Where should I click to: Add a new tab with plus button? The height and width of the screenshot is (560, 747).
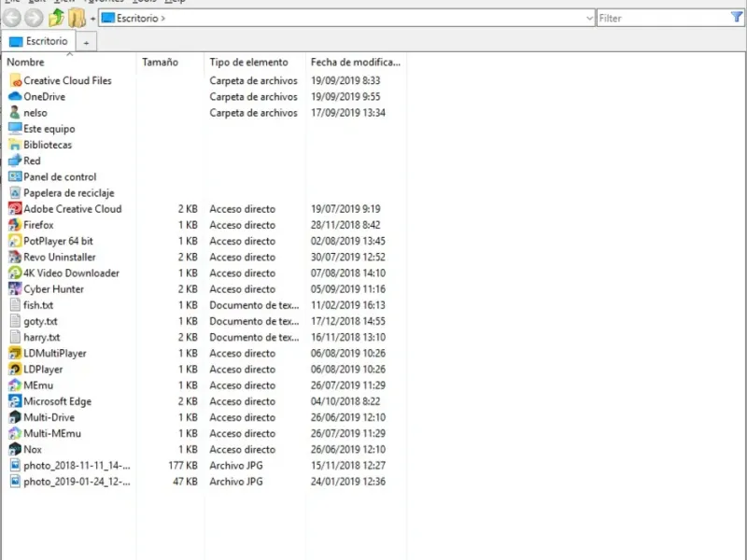tap(86, 42)
